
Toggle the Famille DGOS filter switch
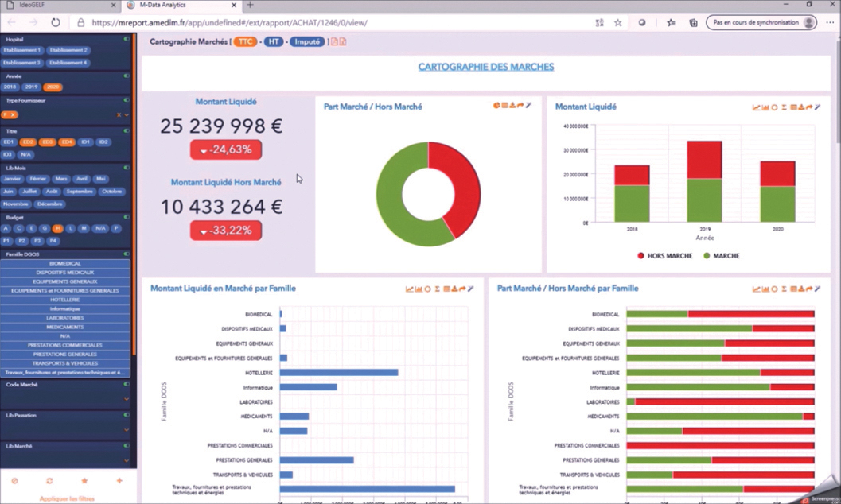[x=127, y=254]
